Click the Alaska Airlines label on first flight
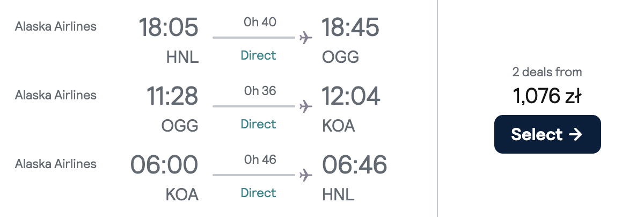 [56, 26]
